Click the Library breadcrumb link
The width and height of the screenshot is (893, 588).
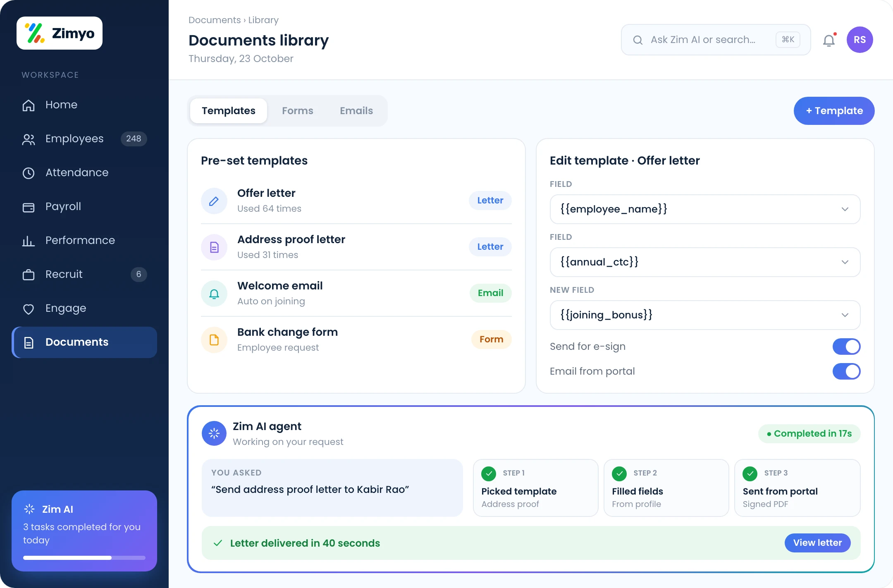pyautogui.click(x=263, y=20)
